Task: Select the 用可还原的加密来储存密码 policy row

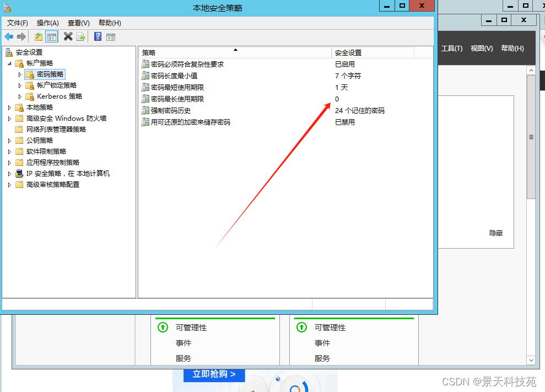Action: coord(286,122)
